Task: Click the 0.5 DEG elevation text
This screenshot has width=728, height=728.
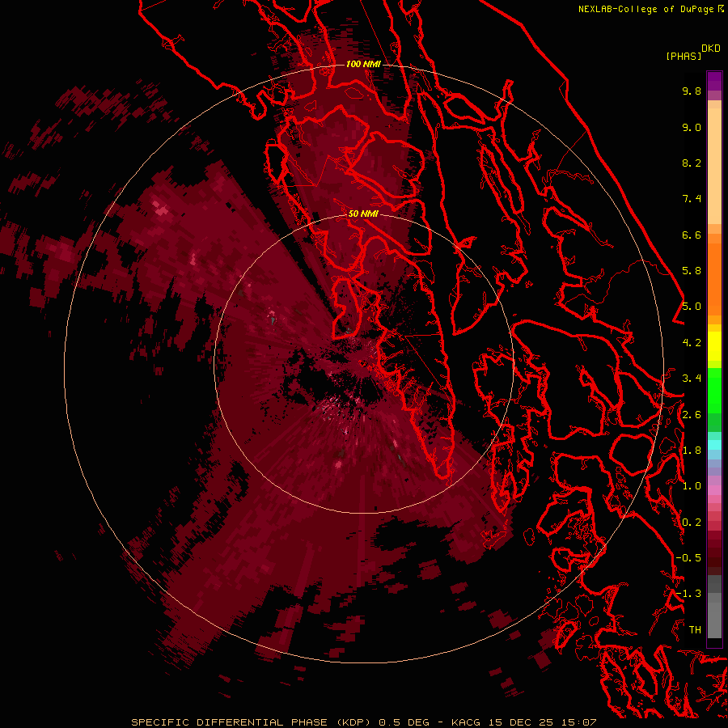Action: coord(404,722)
